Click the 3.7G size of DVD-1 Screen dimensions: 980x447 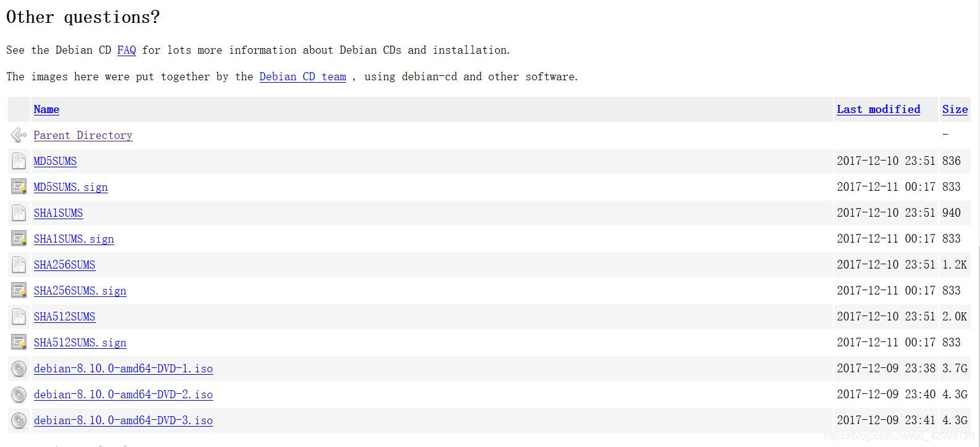pyautogui.click(x=955, y=369)
